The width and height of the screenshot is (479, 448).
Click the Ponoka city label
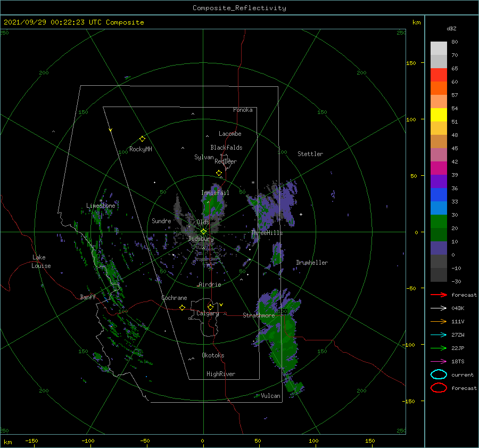coord(243,110)
